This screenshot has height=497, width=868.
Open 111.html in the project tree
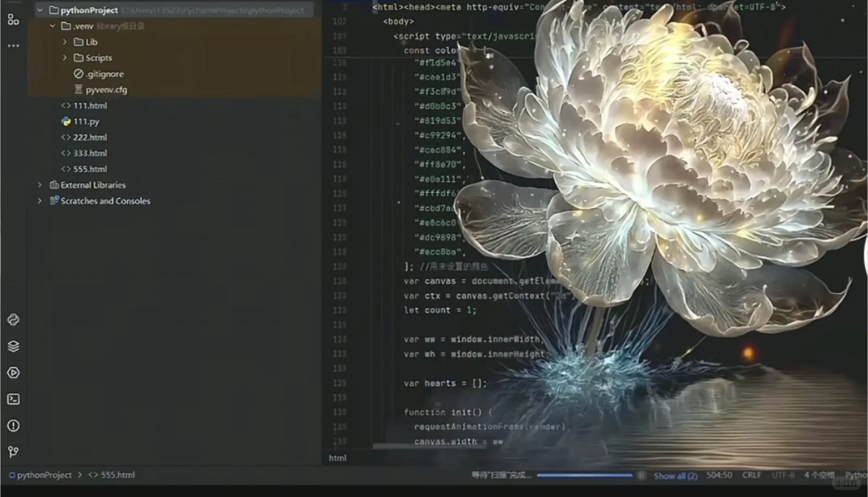point(84,105)
